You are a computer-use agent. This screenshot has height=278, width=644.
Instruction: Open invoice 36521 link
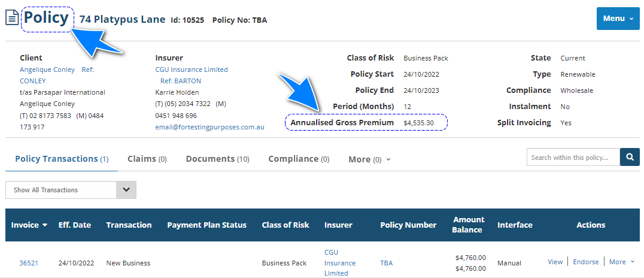pos(29,263)
